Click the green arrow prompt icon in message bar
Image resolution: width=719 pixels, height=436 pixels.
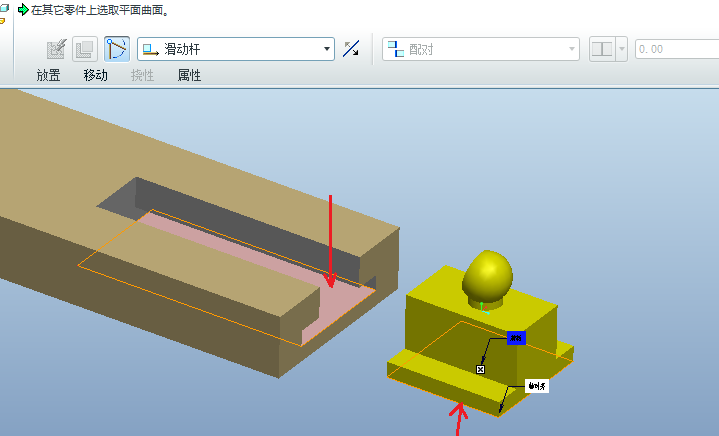click(x=23, y=10)
